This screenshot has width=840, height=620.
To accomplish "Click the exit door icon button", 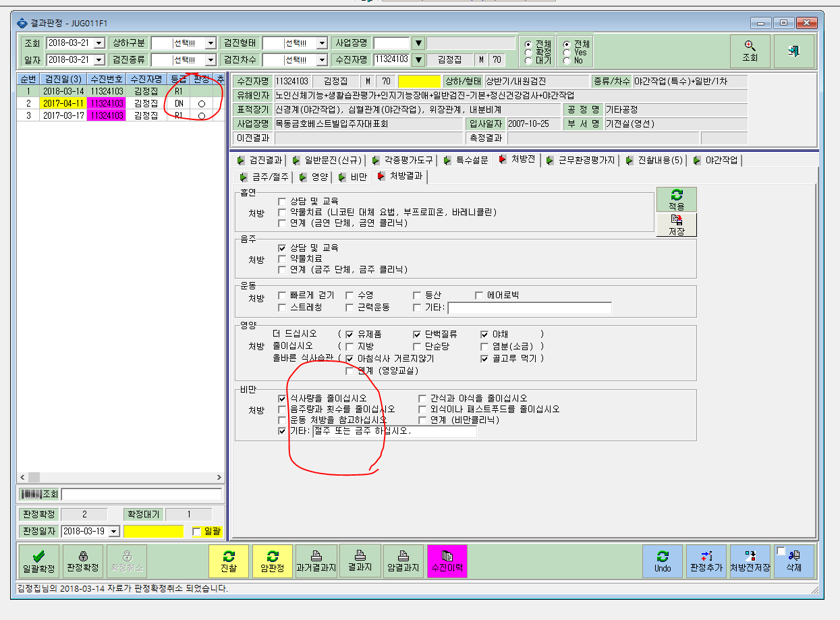I will pyautogui.click(x=794, y=51).
